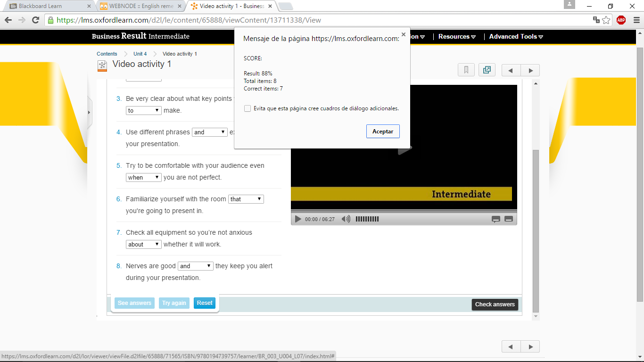Play the video in the player

pyautogui.click(x=298, y=219)
